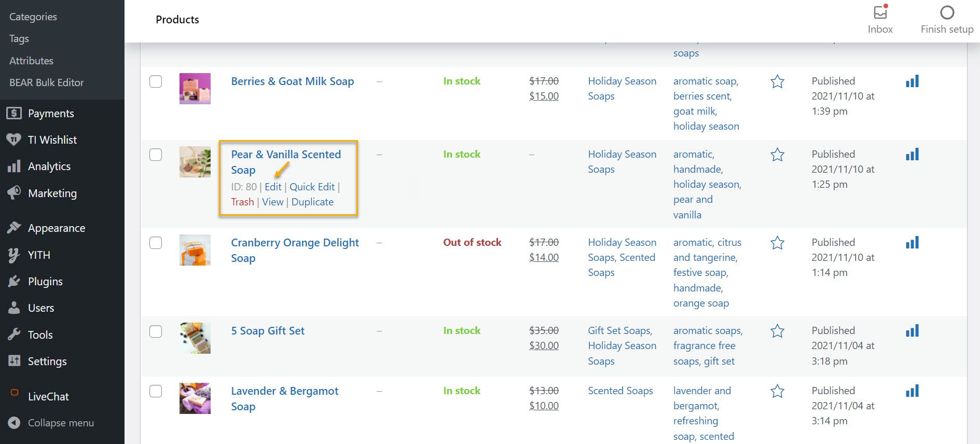The image size is (980, 444).
Task: Star Berries & Goat Milk Soap as featured
Action: tap(777, 81)
